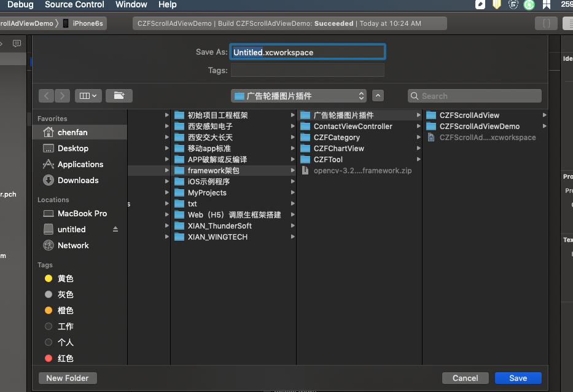Open the Source Control menu
The width and height of the screenshot is (573, 392).
pyautogui.click(x=74, y=5)
